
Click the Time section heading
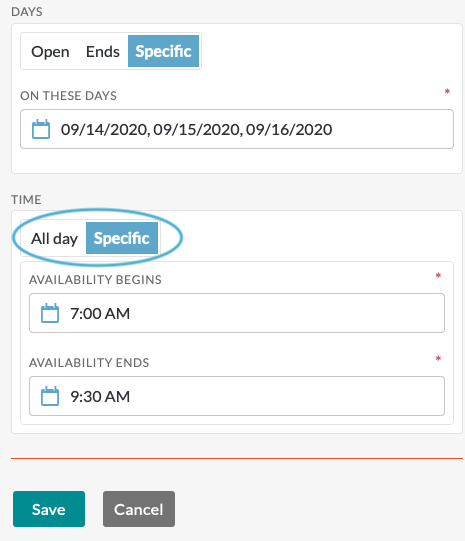[x=26, y=199]
